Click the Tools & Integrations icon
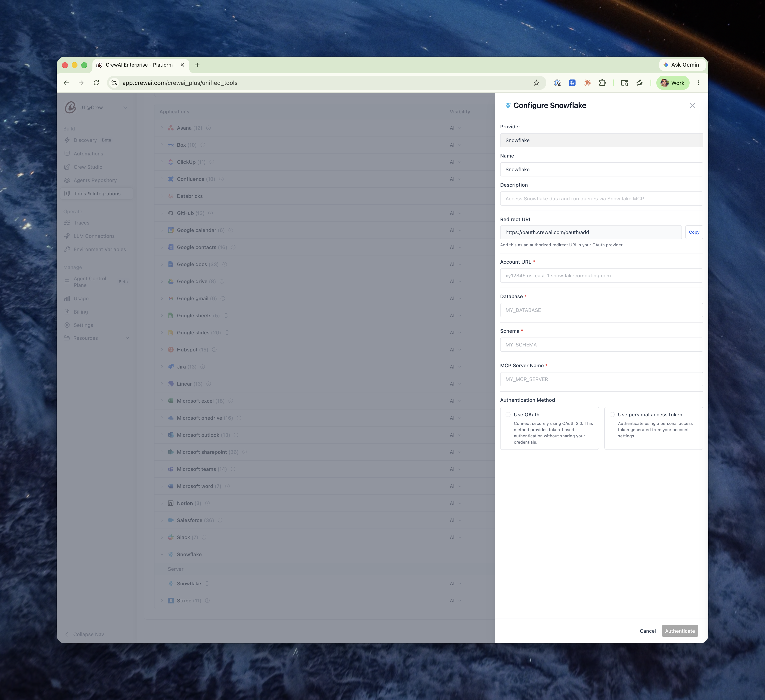The width and height of the screenshot is (765, 700). (67, 193)
